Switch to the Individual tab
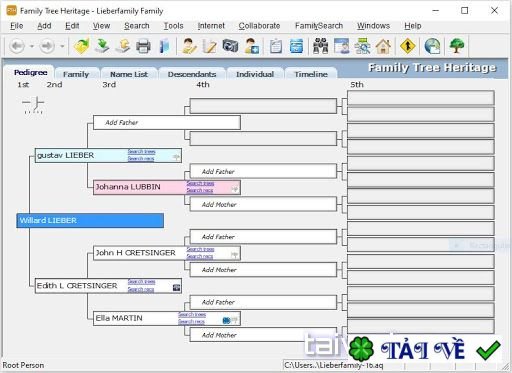 255,74
